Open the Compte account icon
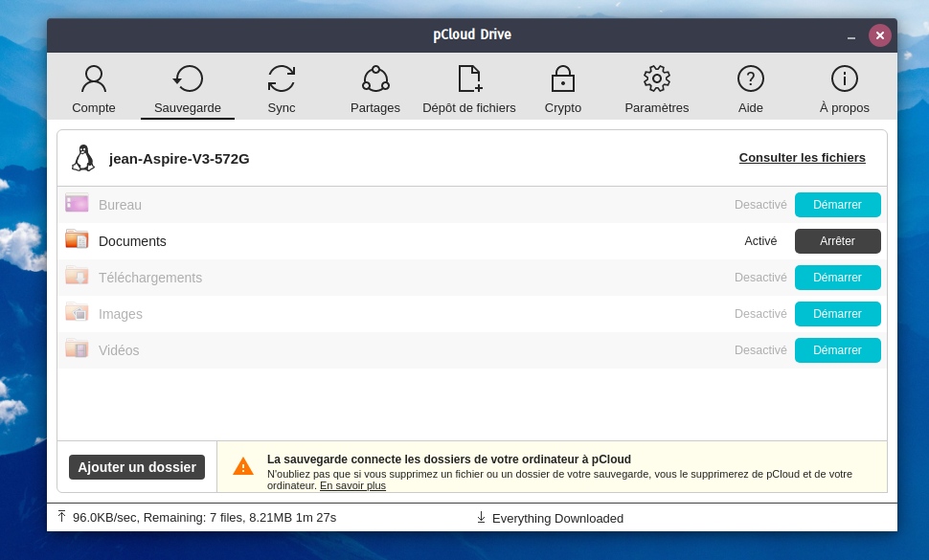929x560 pixels. point(94,79)
